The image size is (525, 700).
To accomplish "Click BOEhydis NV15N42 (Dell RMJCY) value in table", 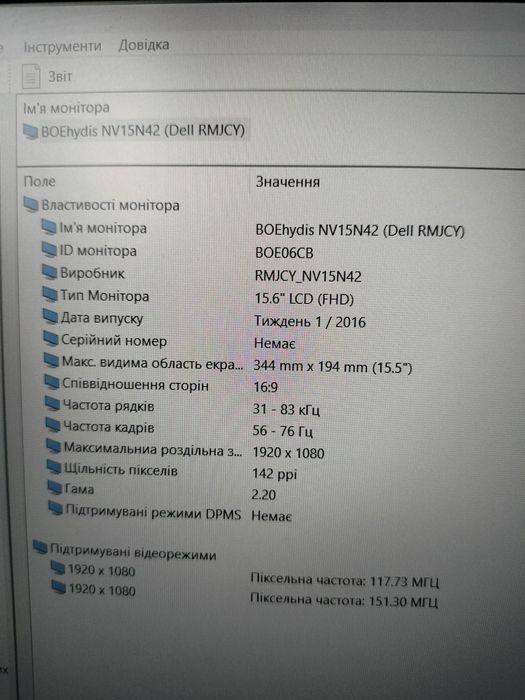I will tap(360, 230).
